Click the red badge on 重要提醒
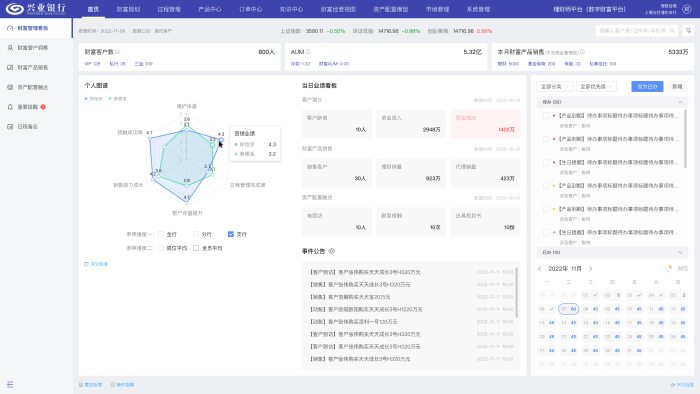700x394 pixels. (x=43, y=107)
